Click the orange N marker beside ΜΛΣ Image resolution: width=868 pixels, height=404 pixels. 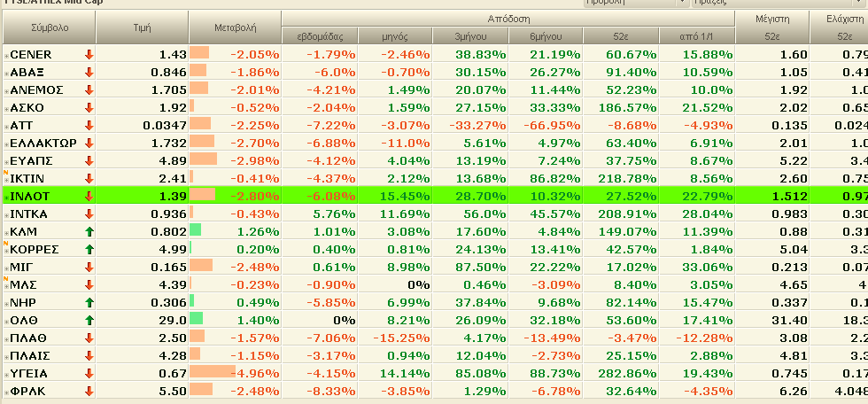(6, 279)
